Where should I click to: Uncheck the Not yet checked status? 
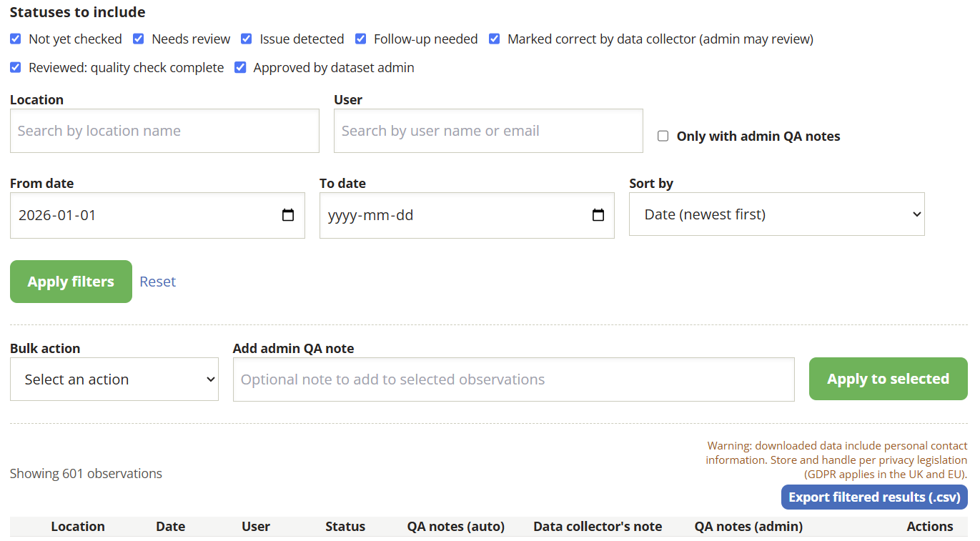(x=16, y=39)
